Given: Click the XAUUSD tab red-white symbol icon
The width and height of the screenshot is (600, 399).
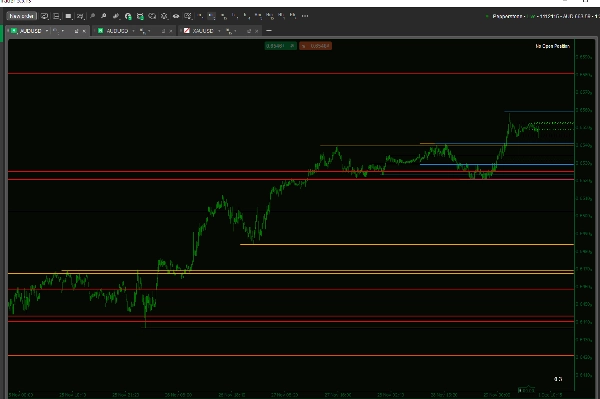Looking at the screenshot, I should [x=187, y=31].
